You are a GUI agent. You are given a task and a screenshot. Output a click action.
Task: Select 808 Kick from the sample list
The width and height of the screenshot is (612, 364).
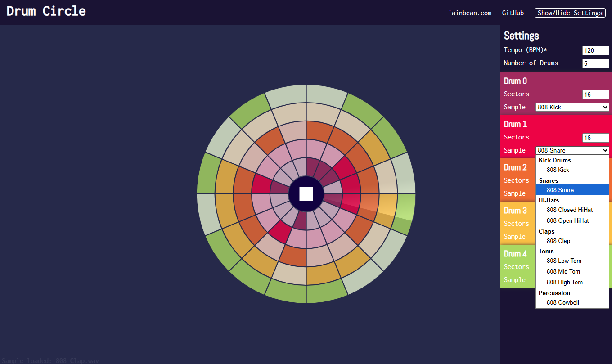[x=558, y=170]
